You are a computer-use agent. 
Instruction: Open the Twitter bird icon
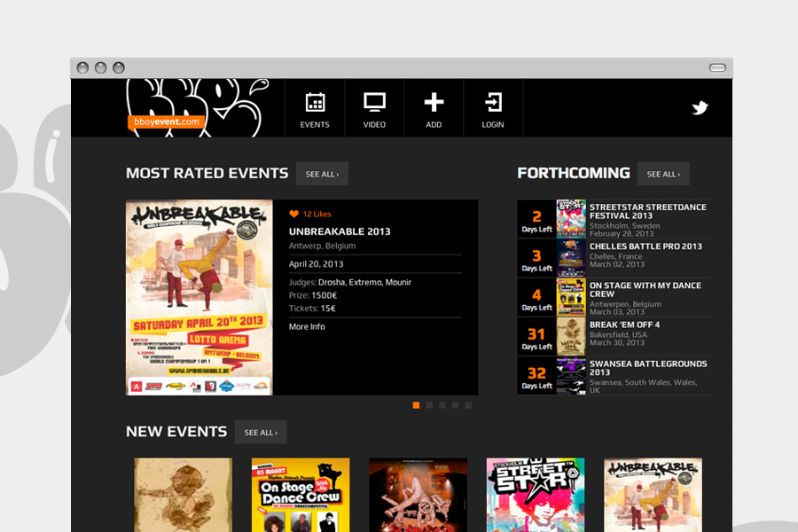[700, 108]
